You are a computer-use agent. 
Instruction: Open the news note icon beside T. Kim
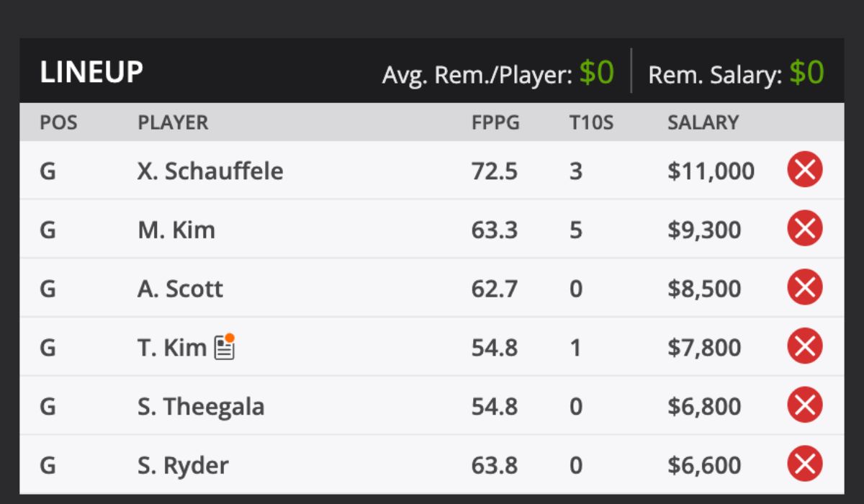pos(225,345)
